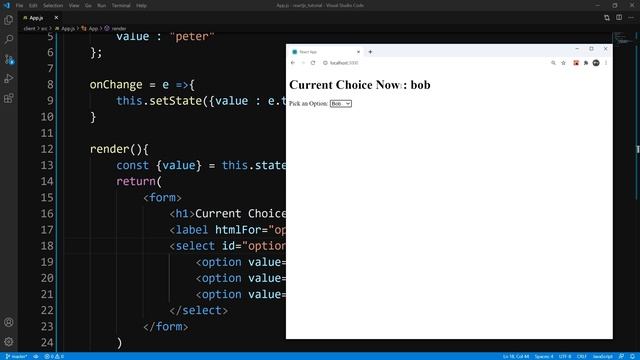The height and width of the screenshot is (360, 640).
Task: Click the minimap in the VS Code editor
Action: click(623, 39)
